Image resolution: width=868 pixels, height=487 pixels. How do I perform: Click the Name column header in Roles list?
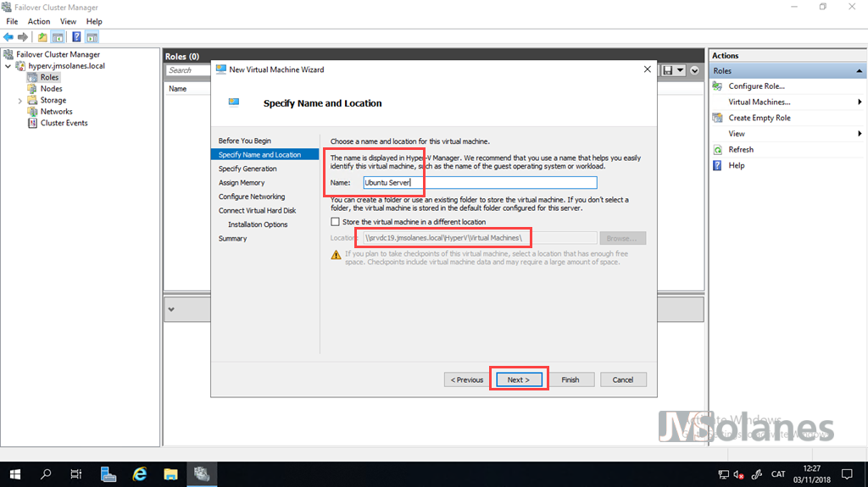(178, 89)
